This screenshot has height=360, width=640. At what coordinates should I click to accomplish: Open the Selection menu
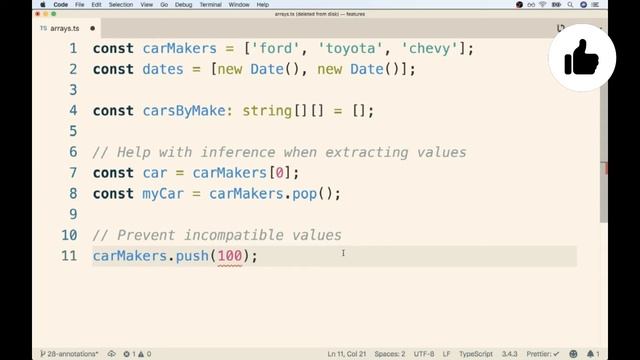121,5
